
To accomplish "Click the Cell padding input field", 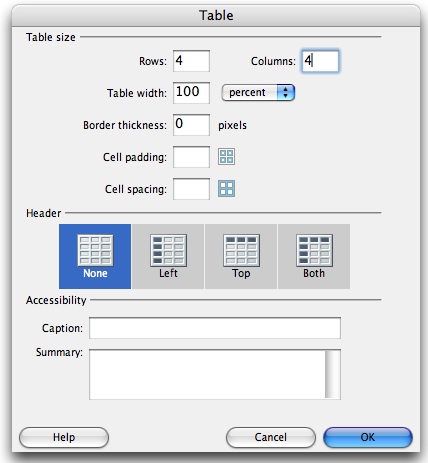I will tap(191, 157).
